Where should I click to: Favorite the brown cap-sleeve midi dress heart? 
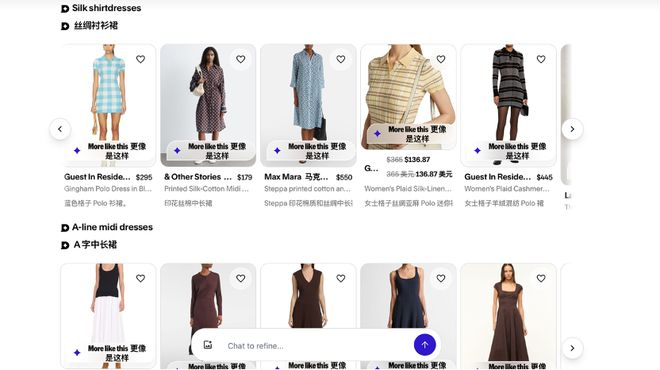(541, 278)
